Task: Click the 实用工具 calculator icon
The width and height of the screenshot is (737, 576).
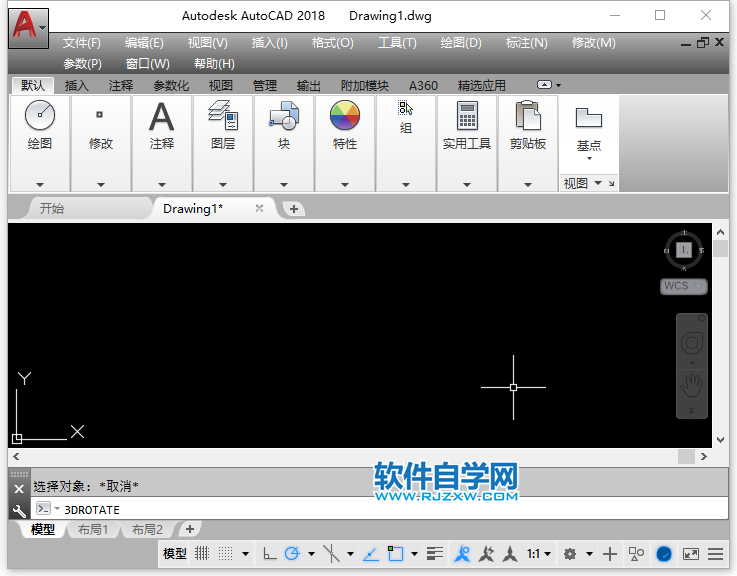Action: [x=467, y=116]
